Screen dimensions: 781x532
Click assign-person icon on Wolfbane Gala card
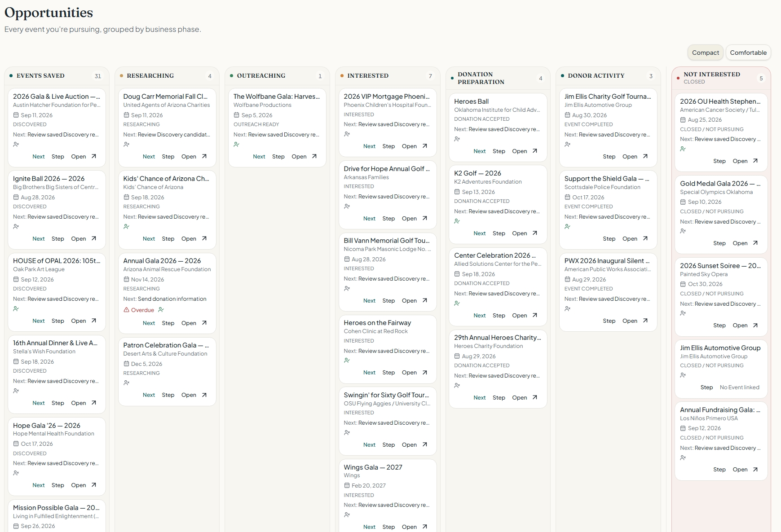coord(237,145)
